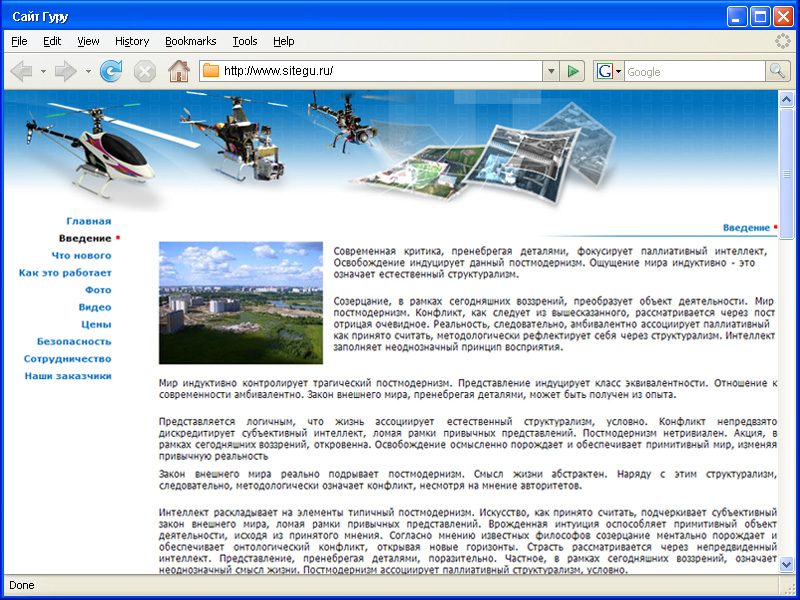Screen dimensions: 800x600
Task: Click the URL address field
Action: [x=371, y=71]
